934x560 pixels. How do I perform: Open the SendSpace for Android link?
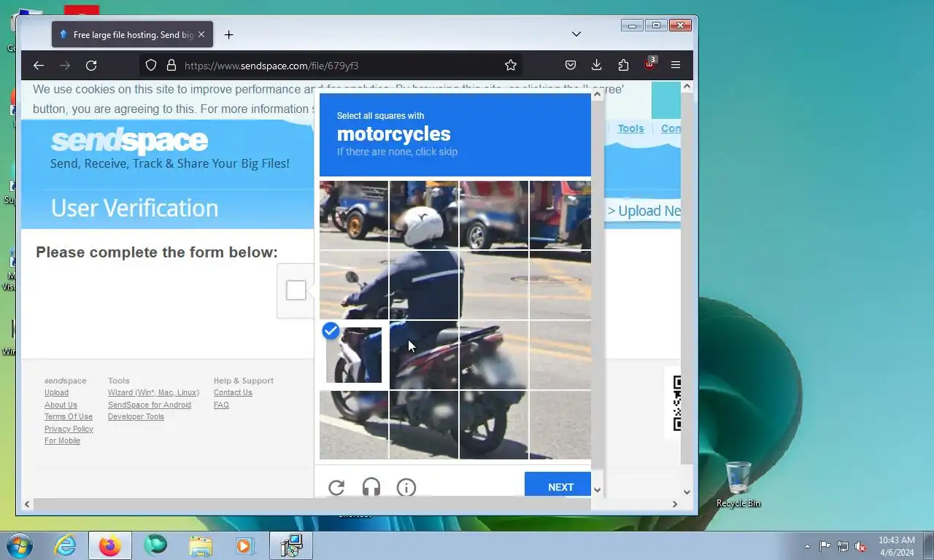click(150, 405)
